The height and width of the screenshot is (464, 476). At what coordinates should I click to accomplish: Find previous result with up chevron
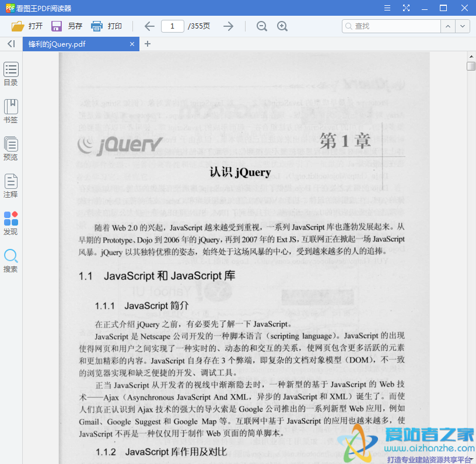point(448,26)
